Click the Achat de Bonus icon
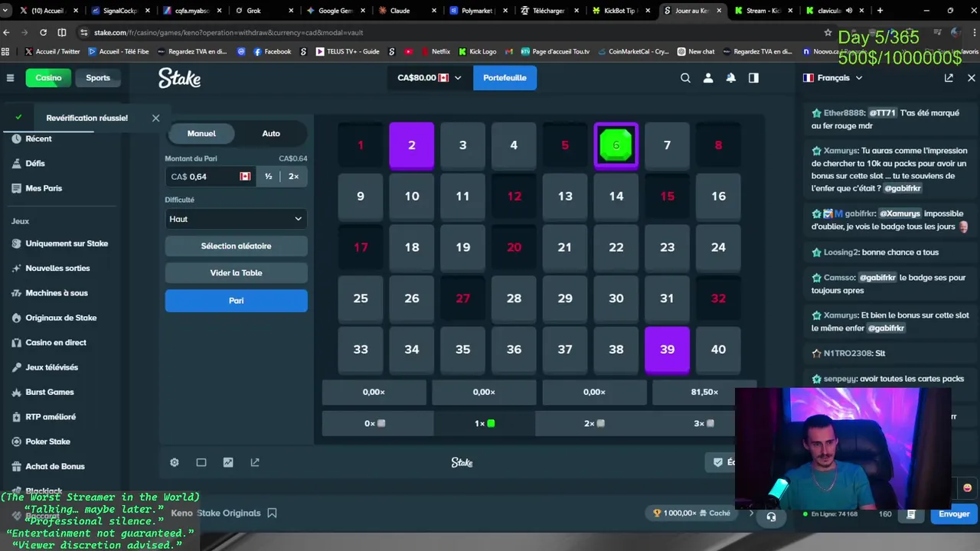The width and height of the screenshot is (980, 551). point(16,466)
